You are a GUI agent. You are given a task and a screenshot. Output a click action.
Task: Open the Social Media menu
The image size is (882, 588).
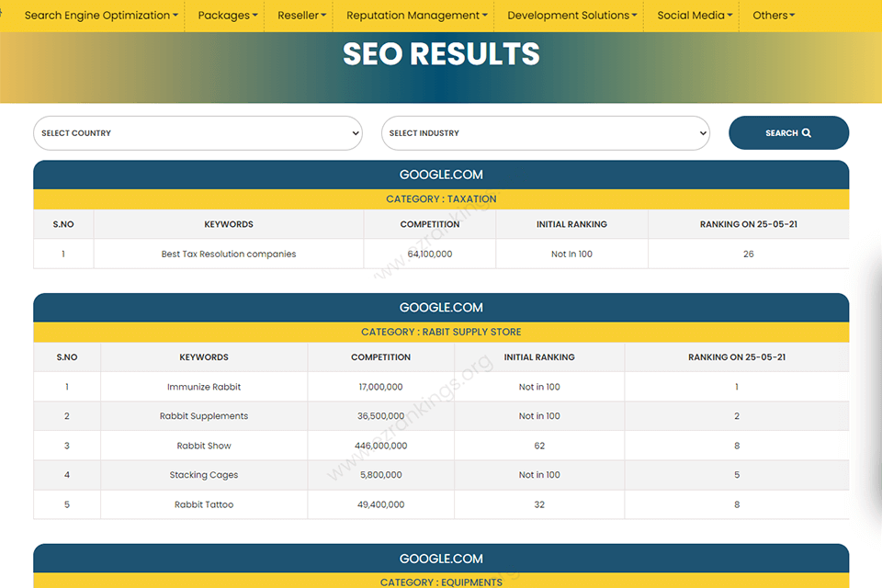coord(695,16)
